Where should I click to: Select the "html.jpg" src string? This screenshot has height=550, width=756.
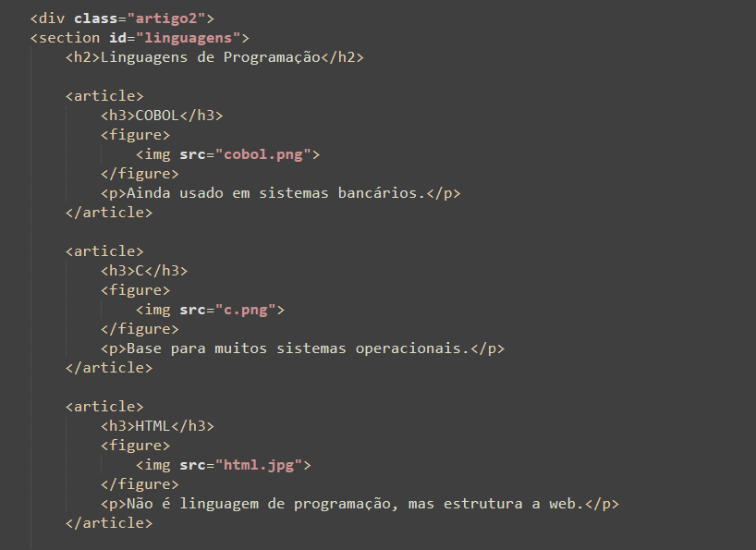click(x=259, y=465)
